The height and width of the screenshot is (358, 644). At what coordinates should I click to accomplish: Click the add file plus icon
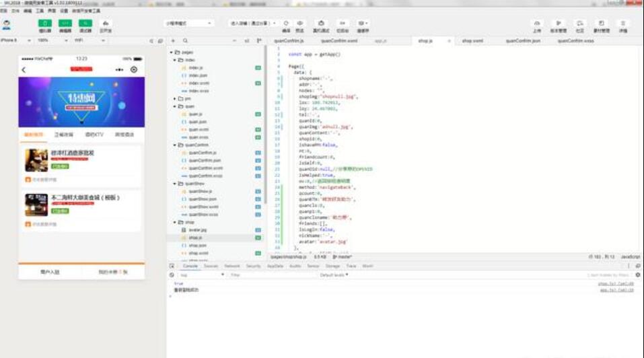tap(173, 41)
